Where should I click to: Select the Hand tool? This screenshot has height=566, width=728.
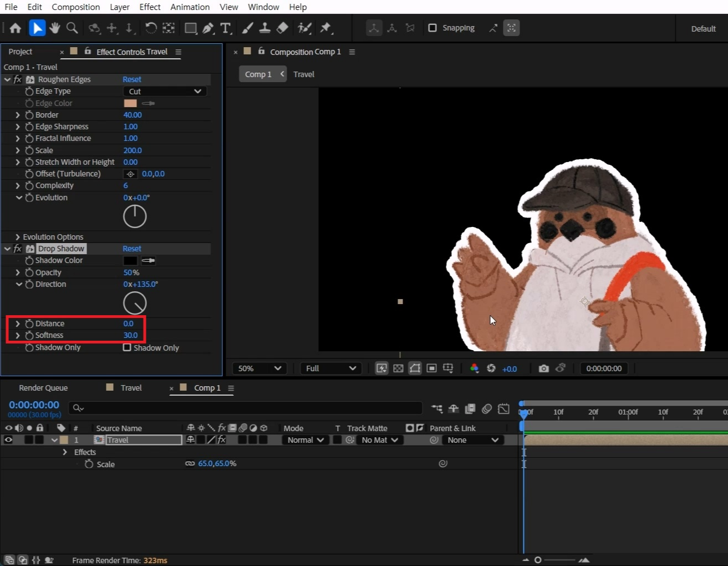[54, 28]
